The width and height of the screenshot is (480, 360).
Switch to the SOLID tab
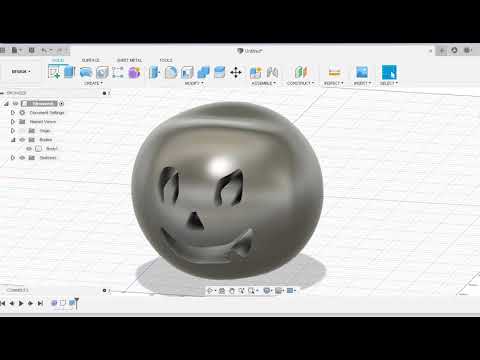pyautogui.click(x=58, y=60)
